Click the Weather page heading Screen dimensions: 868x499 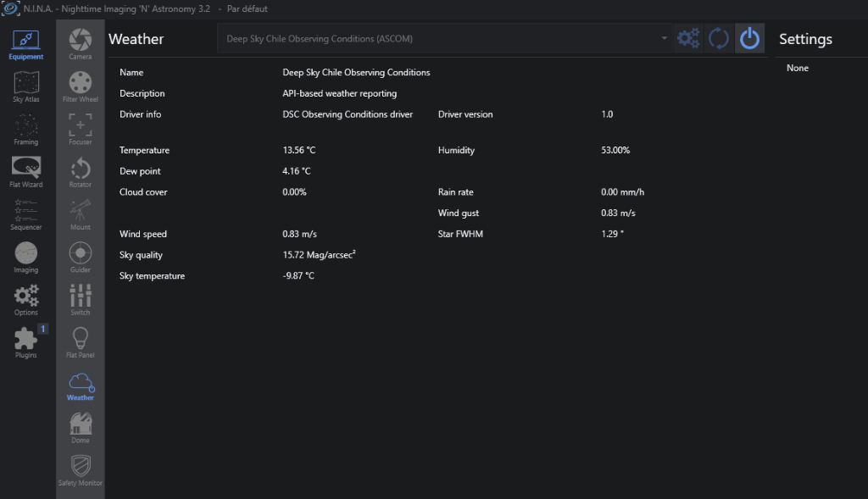tap(136, 39)
